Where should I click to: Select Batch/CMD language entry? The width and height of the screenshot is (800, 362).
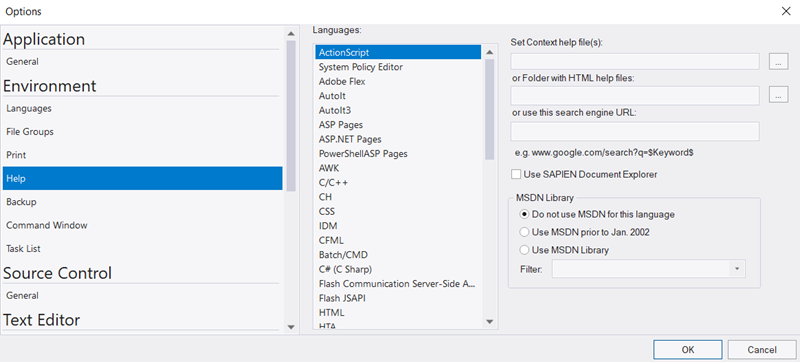[x=398, y=254]
